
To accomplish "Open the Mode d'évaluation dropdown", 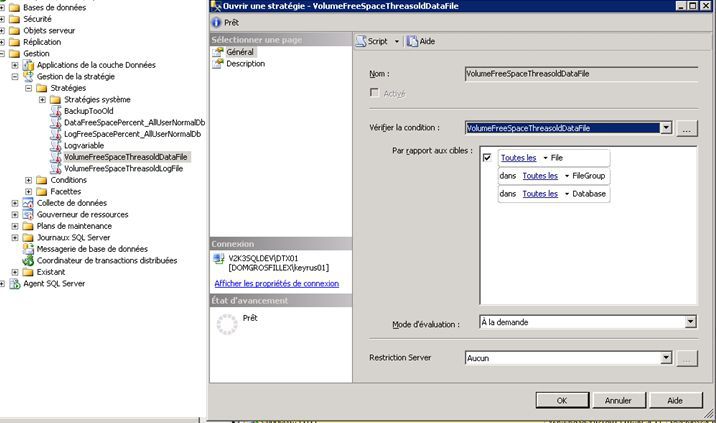I will click(x=690, y=322).
